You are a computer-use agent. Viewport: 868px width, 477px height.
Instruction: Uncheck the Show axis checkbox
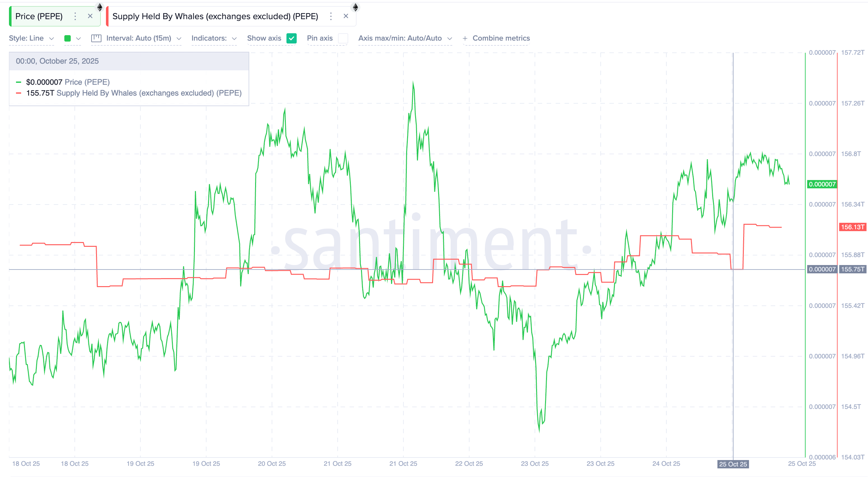click(x=292, y=38)
